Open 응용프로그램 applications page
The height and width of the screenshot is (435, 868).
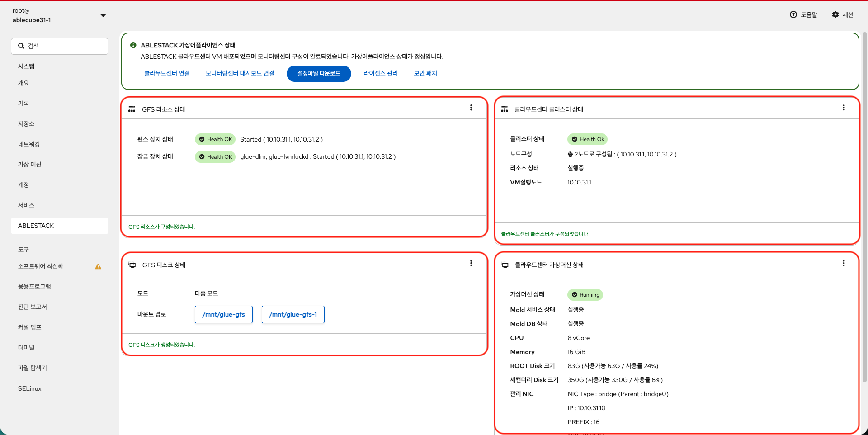tap(60, 287)
